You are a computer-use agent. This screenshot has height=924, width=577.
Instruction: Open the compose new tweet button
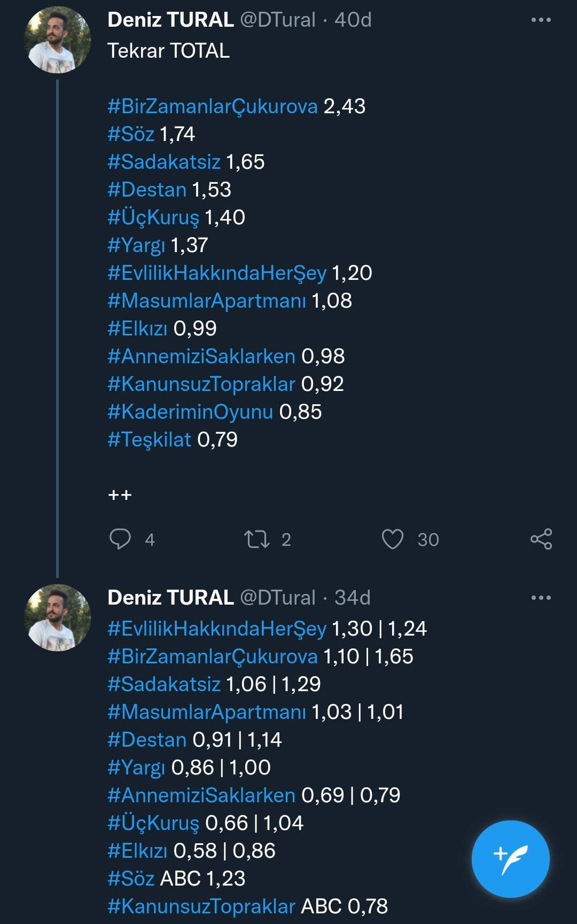click(510, 859)
